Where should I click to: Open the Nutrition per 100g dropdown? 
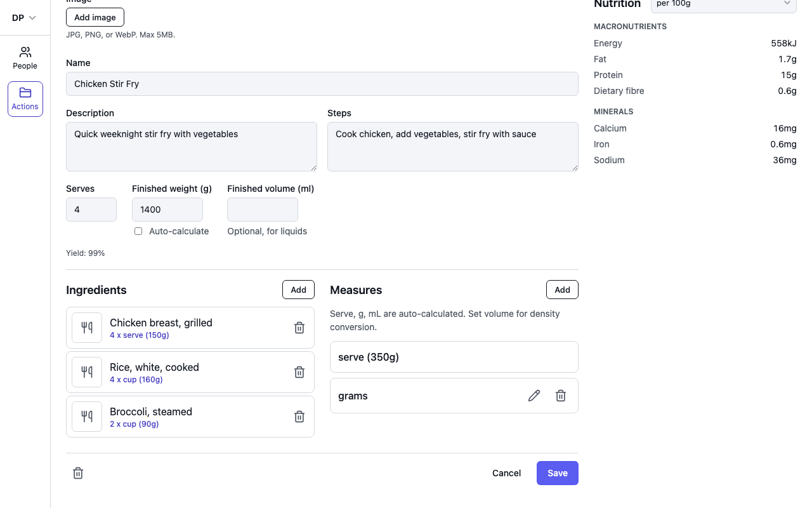point(724,4)
